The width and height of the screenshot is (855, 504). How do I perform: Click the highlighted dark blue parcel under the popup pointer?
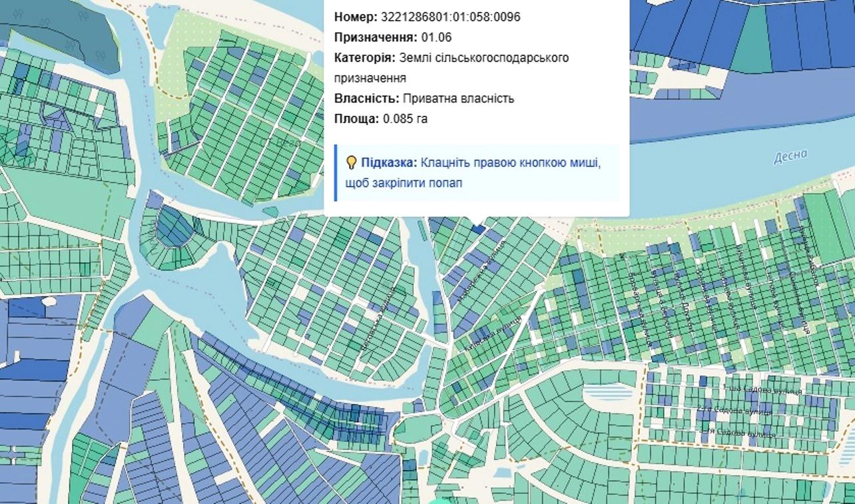(x=478, y=228)
